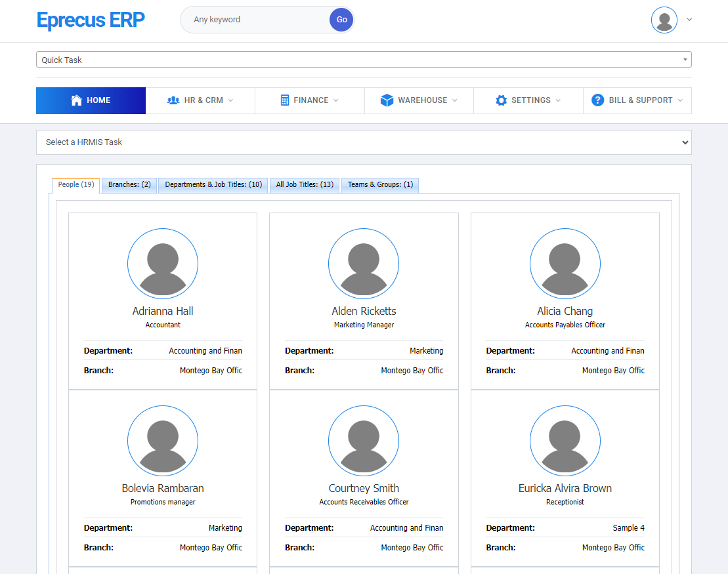This screenshot has height=574, width=728.
Task: Click Alden Ricketts's Marketing department value
Action: point(426,351)
